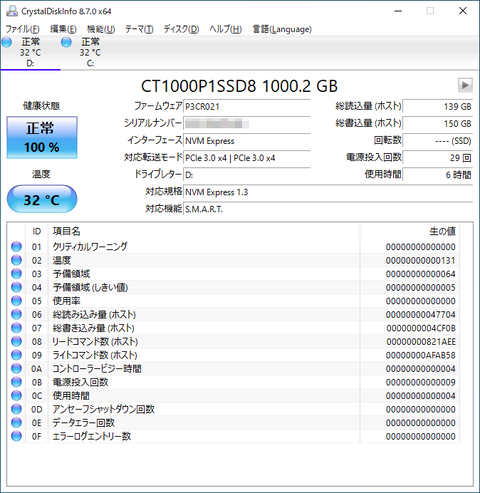Click status orb for ID 01 クリティカルワーニング
This screenshot has height=493, width=480.
(x=16, y=247)
